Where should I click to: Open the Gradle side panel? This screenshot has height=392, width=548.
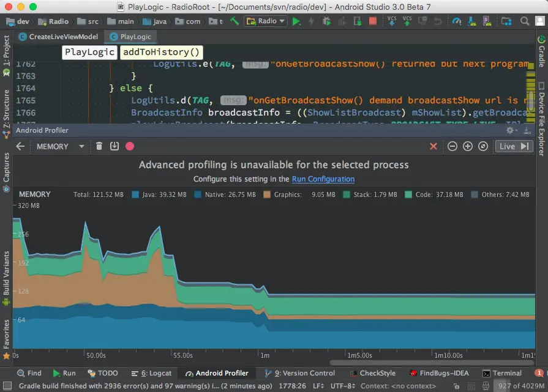[x=541, y=51]
